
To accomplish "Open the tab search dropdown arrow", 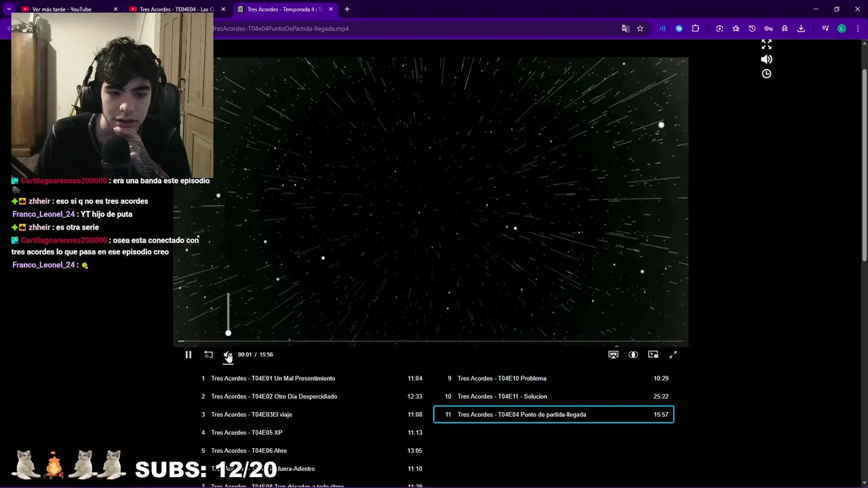I will (9, 9).
